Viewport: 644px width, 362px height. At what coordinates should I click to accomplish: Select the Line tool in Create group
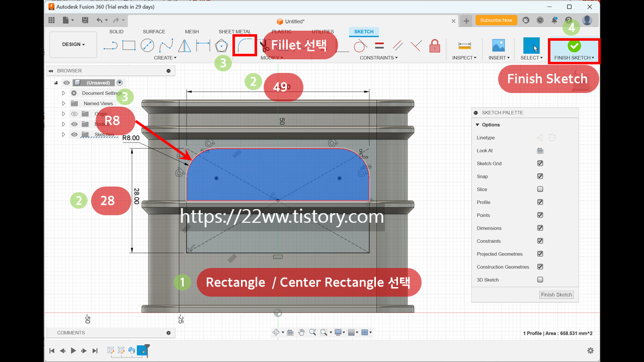pyautogui.click(x=110, y=46)
